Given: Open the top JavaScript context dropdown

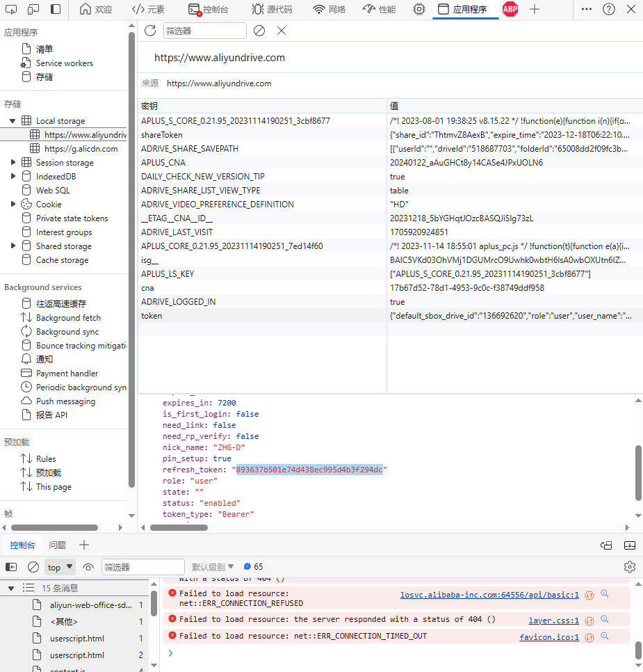Looking at the screenshot, I should [x=60, y=567].
